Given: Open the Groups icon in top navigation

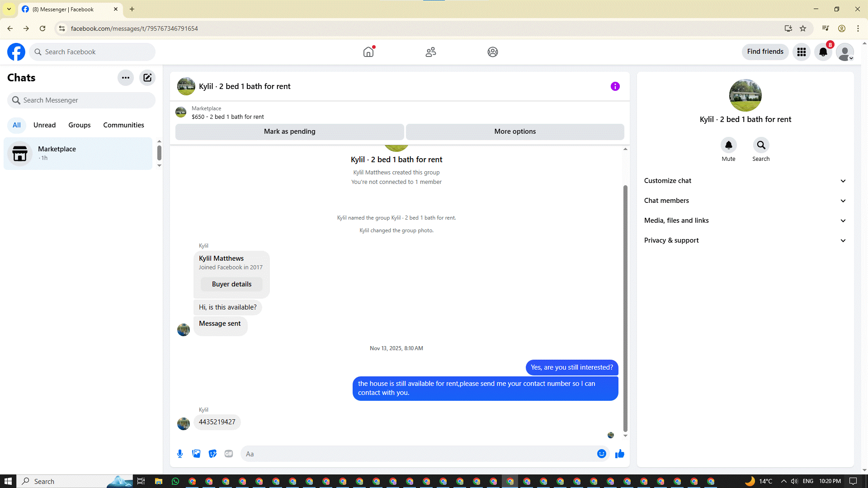Looking at the screenshot, I should pos(493,52).
